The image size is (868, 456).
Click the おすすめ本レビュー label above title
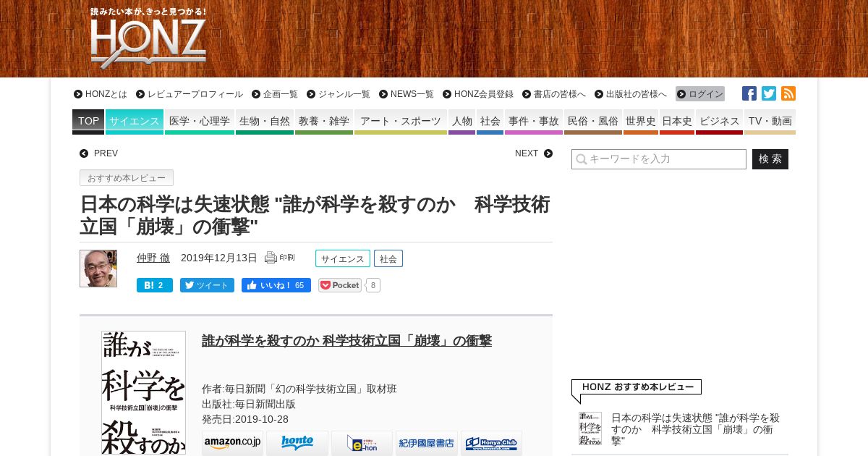(127, 178)
